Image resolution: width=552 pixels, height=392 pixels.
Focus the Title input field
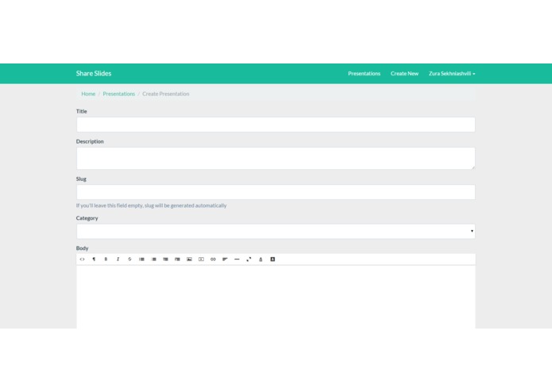coord(276,125)
